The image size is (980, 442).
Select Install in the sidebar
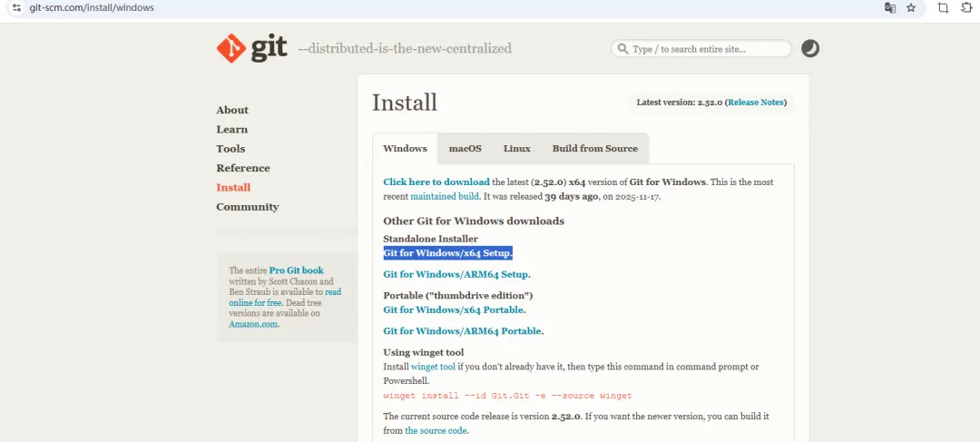[233, 188]
